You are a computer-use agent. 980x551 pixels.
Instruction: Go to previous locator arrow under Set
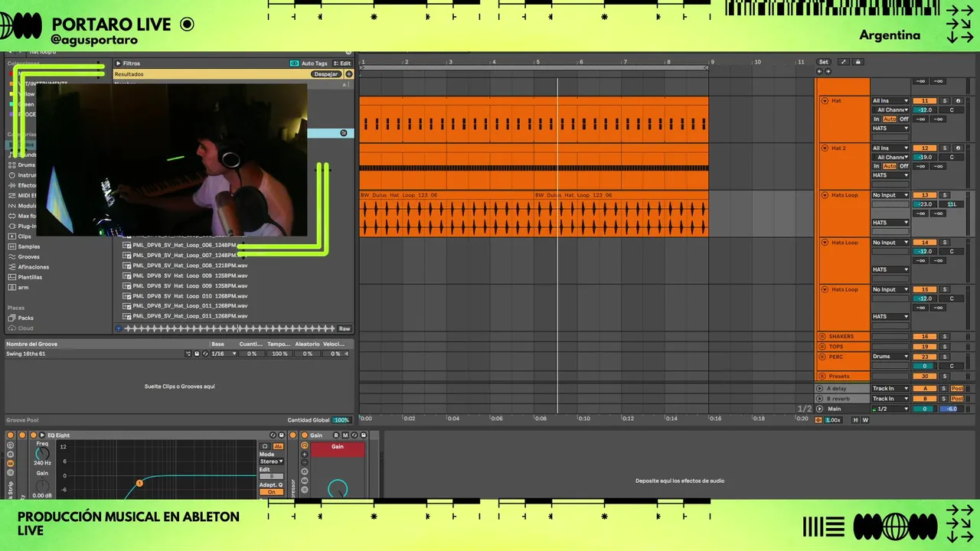click(x=819, y=71)
